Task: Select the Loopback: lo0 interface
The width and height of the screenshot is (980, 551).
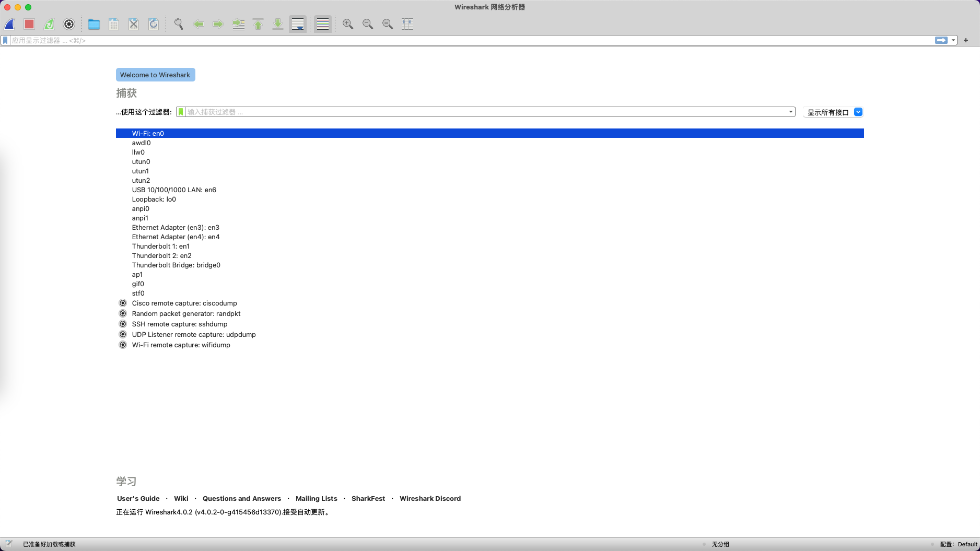Action: tap(490, 199)
